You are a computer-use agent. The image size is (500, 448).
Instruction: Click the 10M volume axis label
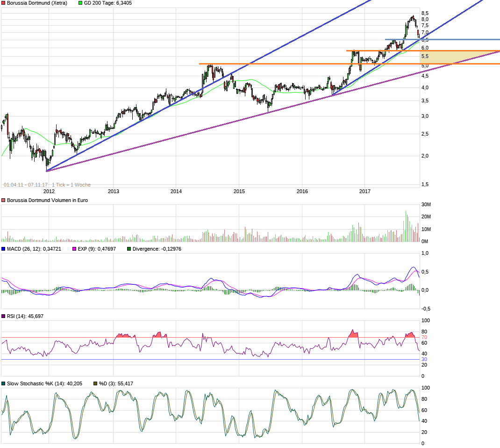[x=426, y=230]
